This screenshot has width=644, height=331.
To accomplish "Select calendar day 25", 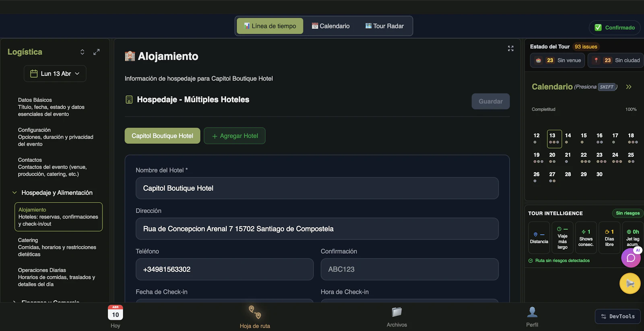I will click(631, 158).
